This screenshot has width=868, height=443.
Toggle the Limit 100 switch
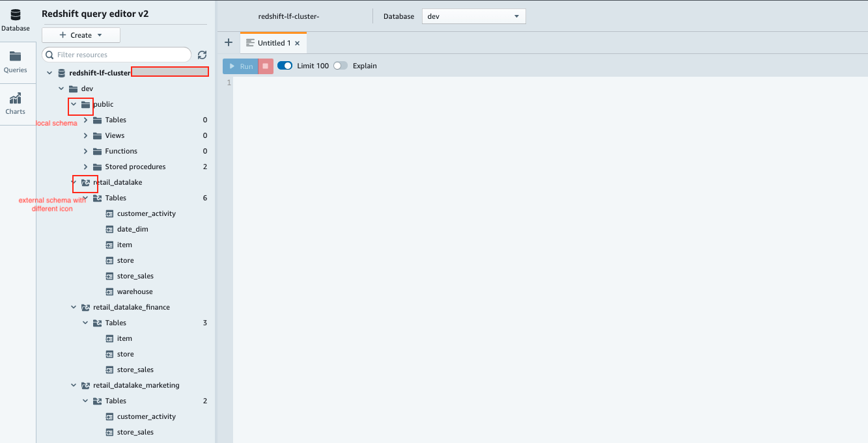point(285,66)
